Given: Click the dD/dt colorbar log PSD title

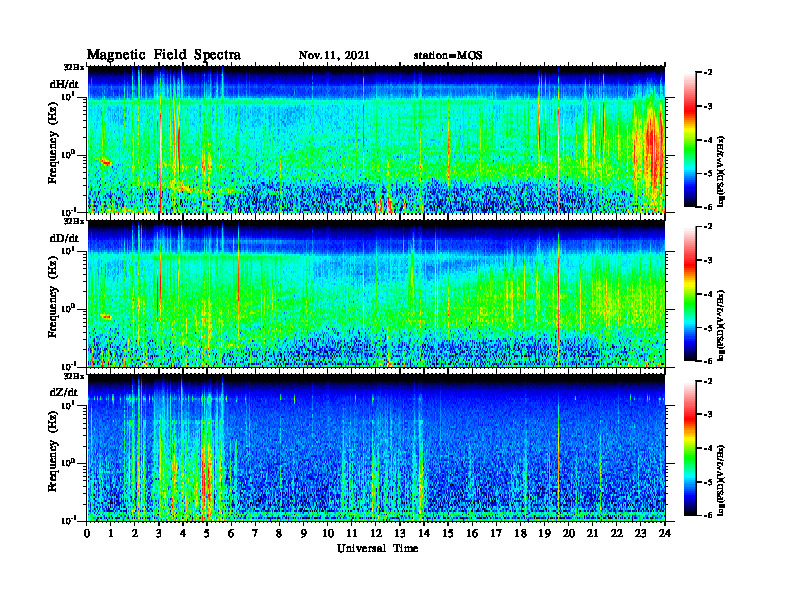Looking at the screenshot, I should coord(721,325).
